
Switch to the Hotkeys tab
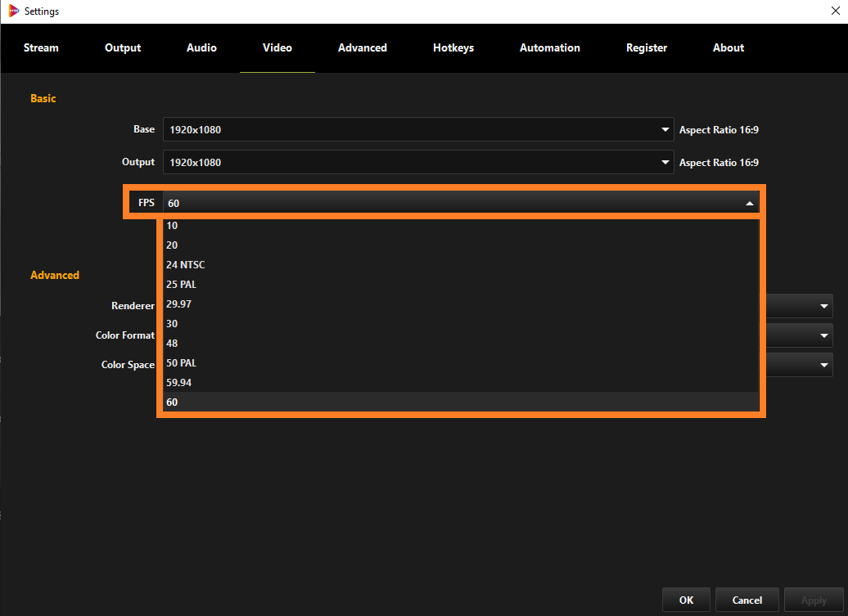tap(453, 47)
